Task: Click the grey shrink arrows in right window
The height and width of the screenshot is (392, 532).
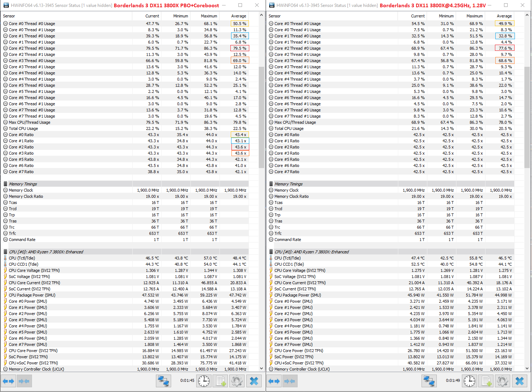Action: [x=290, y=381]
